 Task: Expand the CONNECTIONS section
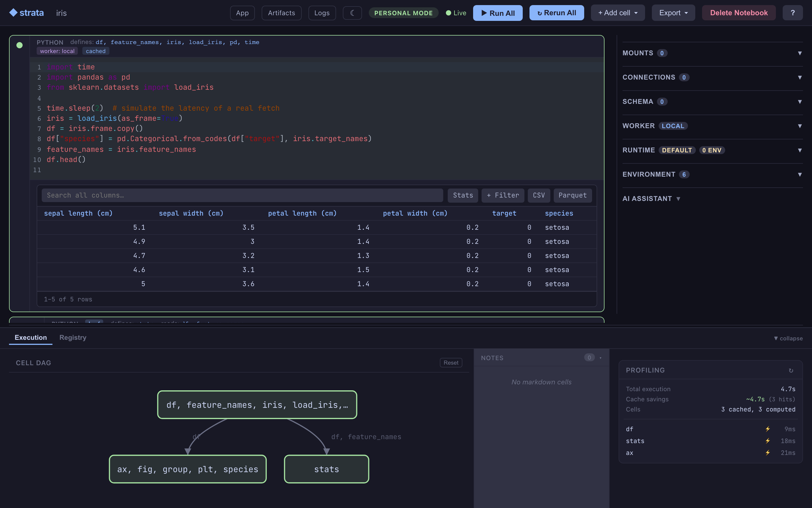pos(712,77)
